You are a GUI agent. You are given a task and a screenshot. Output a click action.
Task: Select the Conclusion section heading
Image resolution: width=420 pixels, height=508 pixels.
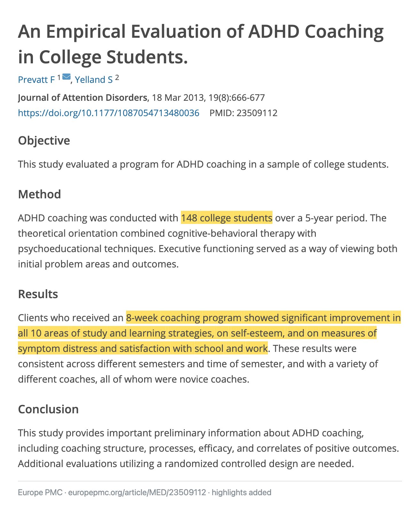[x=48, y=409]
